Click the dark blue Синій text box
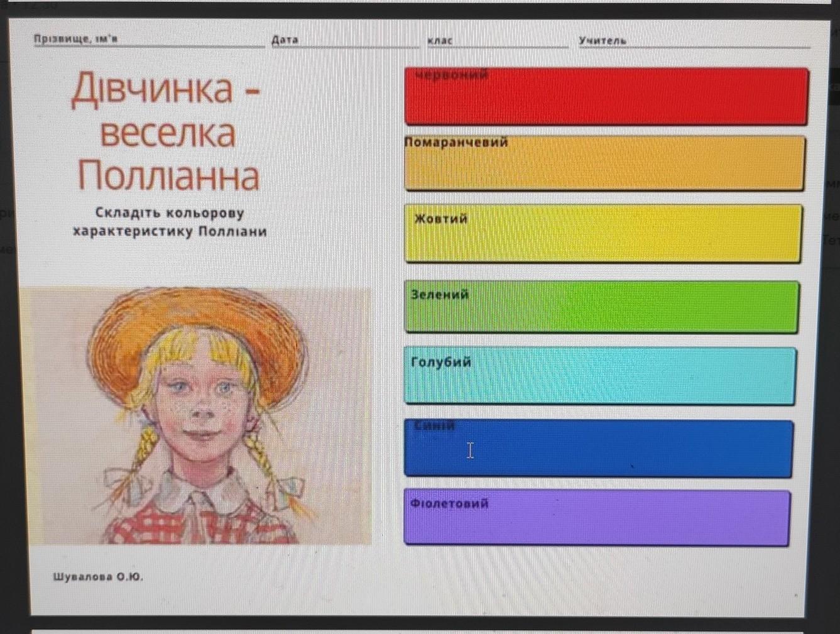Image resolution: width=840 pixels, height=634 pixels. coord(598,448)
